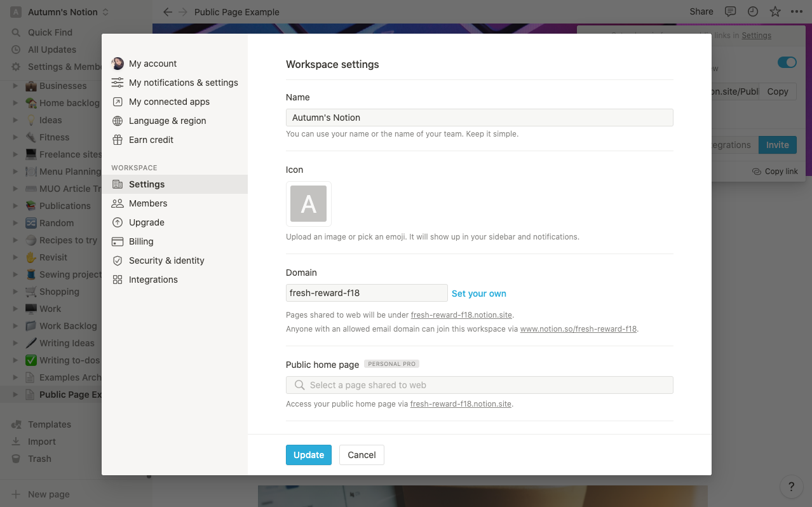Click the workspace icon thumbnail with letter A
The image size is (812, 507).
308,204
